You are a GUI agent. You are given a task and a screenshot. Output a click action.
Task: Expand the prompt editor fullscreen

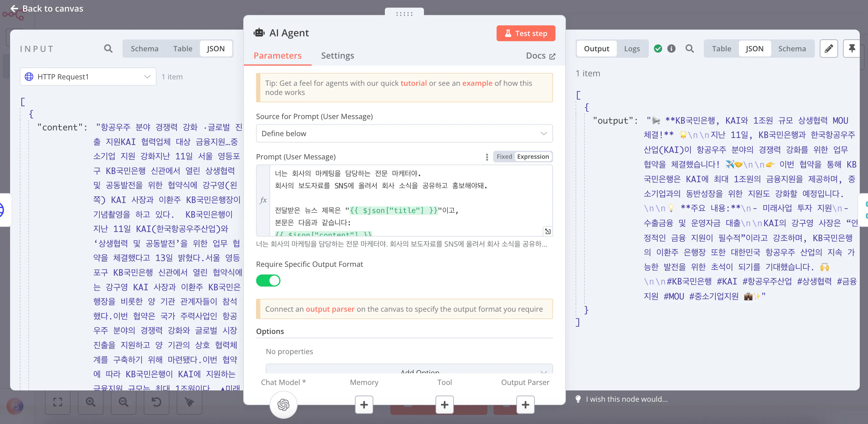pyautogui.click(x=548, y=231)
